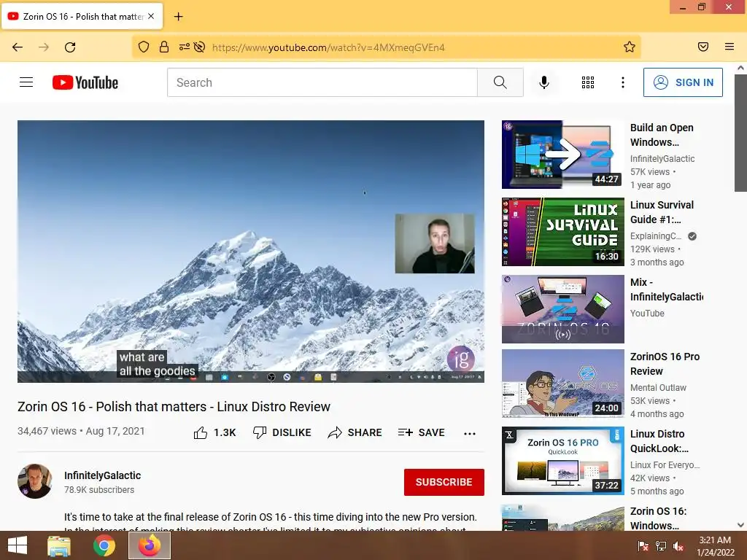Click the Firefox taskbar icon
The width and height of the screenshot is (747, 560).
point(150,545)
